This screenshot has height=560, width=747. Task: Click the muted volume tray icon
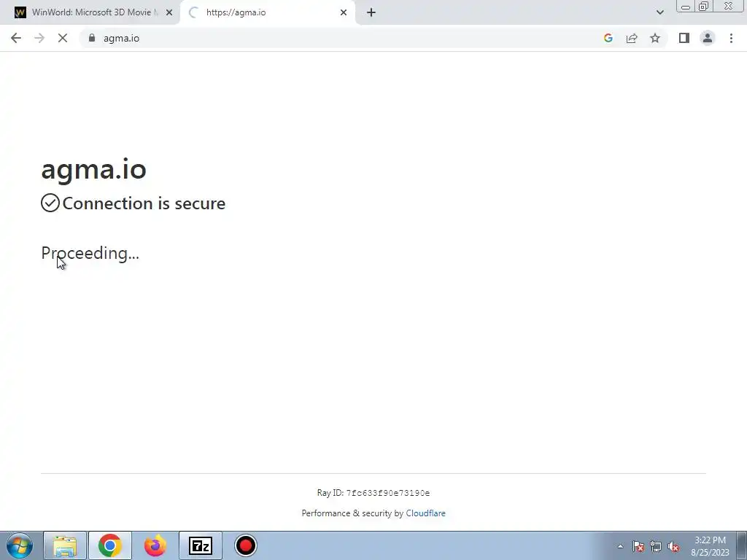coord(673,546)
